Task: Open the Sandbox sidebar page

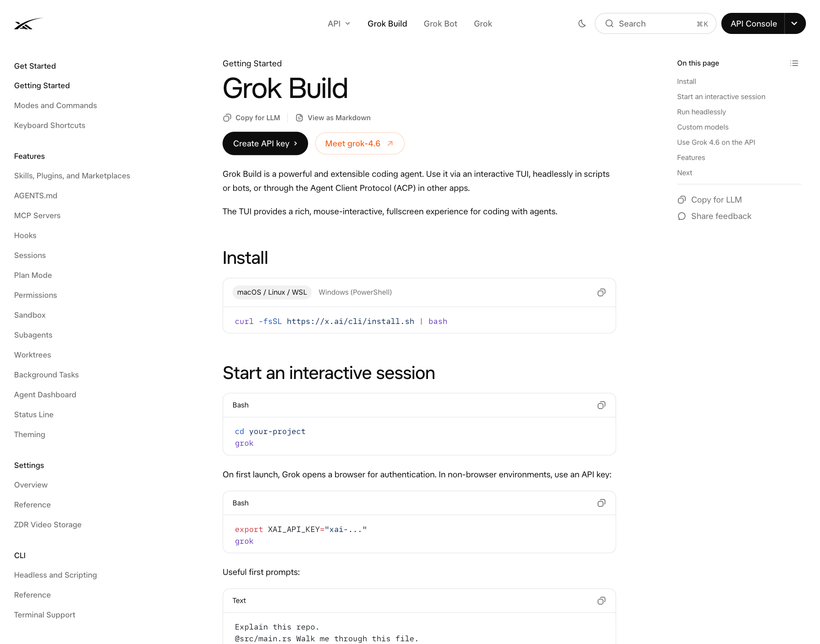Action: pyautogui.click(x=30, y=315)
